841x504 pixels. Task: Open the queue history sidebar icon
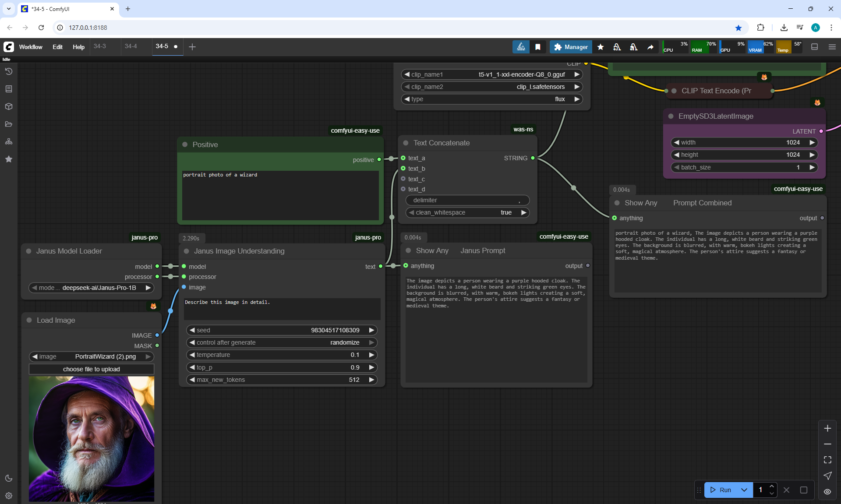point(8,71)
